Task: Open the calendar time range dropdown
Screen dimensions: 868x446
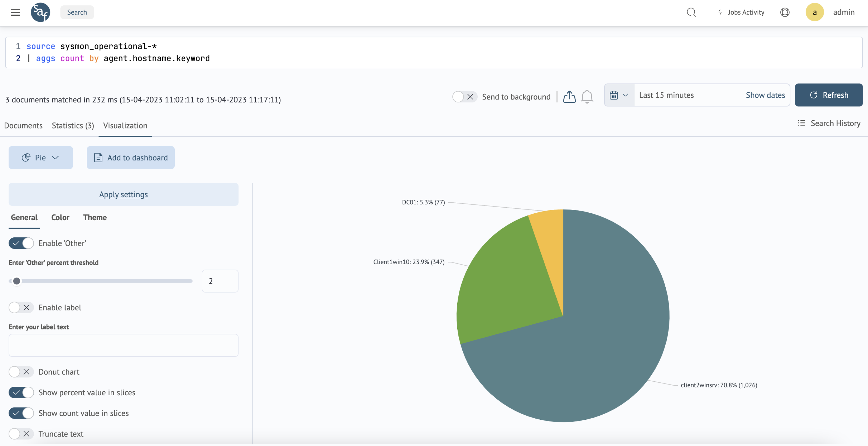Action: 619,95
